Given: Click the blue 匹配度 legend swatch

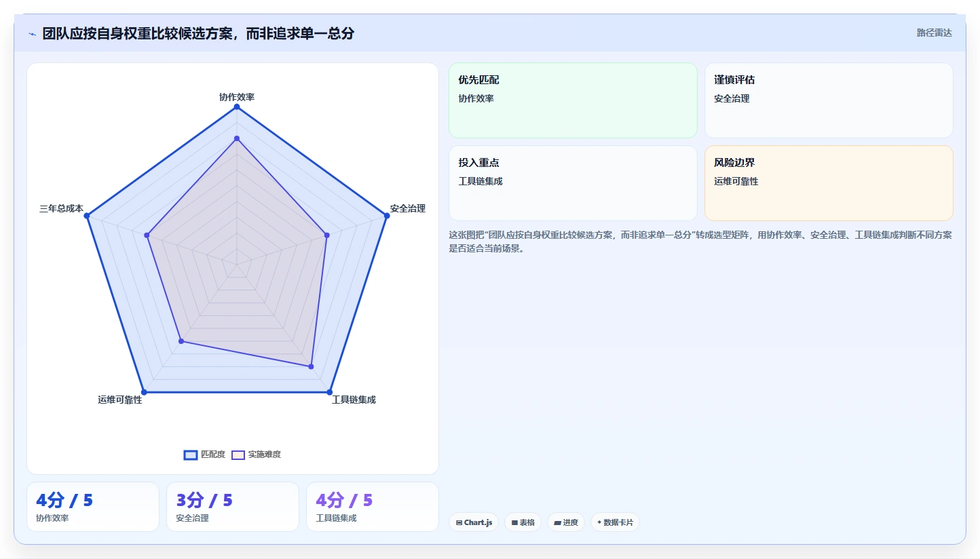Looking at the screenshot, I should click(191, 455).
